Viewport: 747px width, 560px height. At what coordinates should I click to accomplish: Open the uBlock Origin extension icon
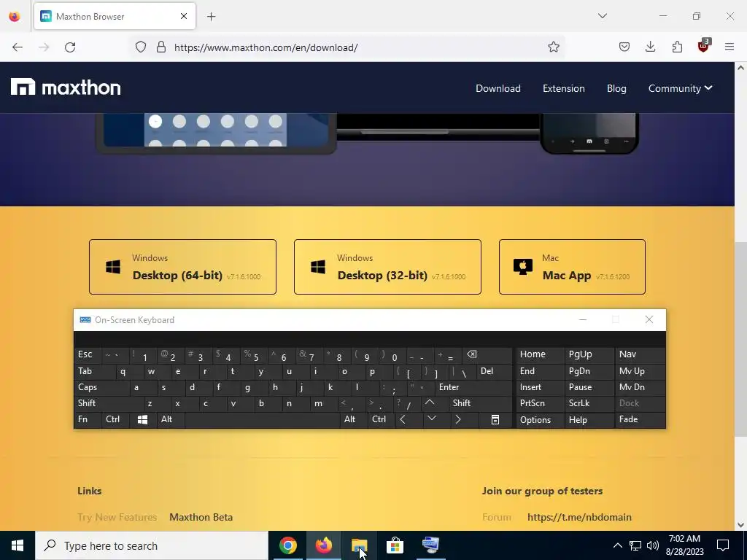coord(704,46)
